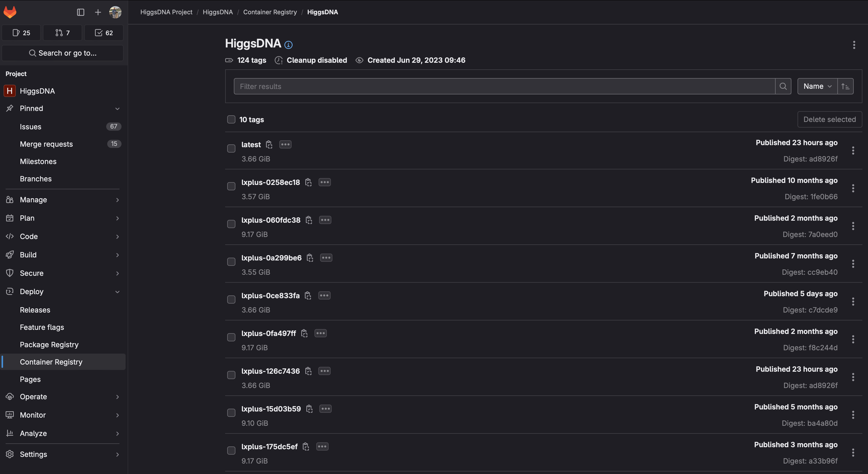Open Package Registry under Deploy
The image size is (868, 474).
click(63, 344)
